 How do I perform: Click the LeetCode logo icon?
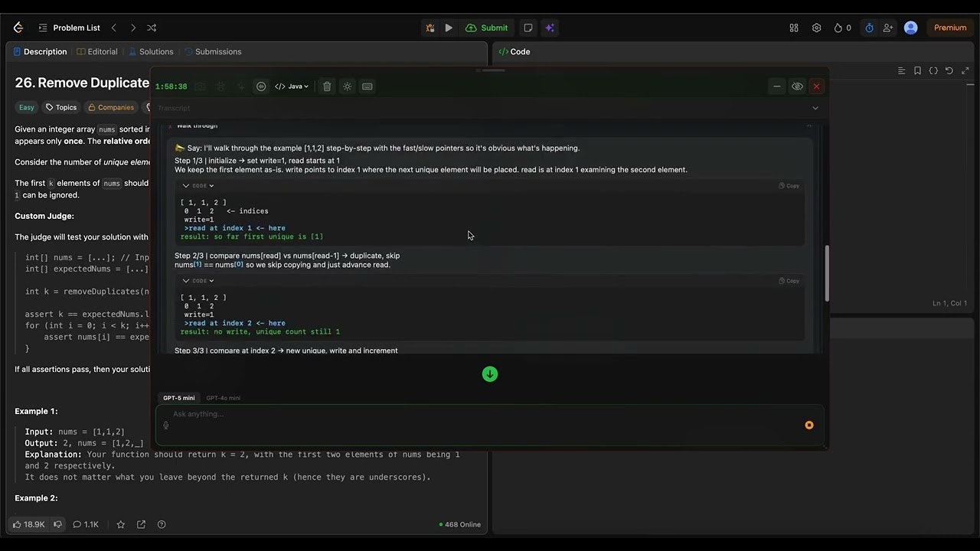pyautogui.click(x=18, y=28)
